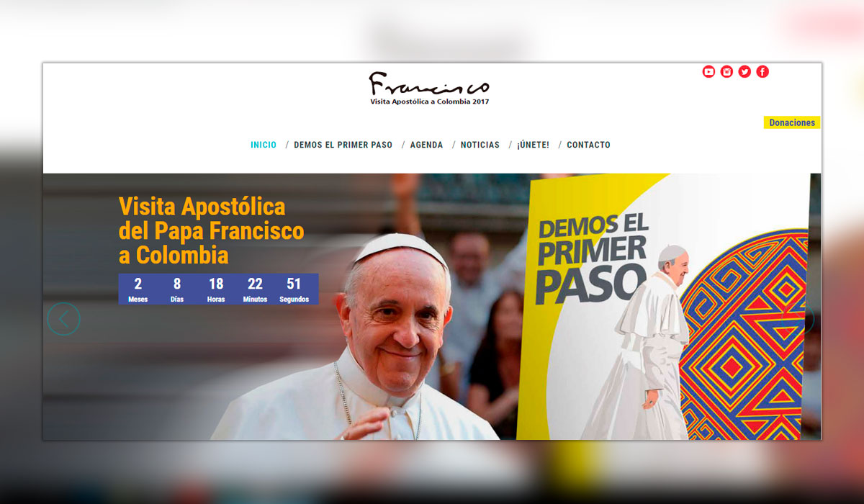Click the Meses countdown box
The height and width of the screenshot is (504, 864).
pos(138,289)
